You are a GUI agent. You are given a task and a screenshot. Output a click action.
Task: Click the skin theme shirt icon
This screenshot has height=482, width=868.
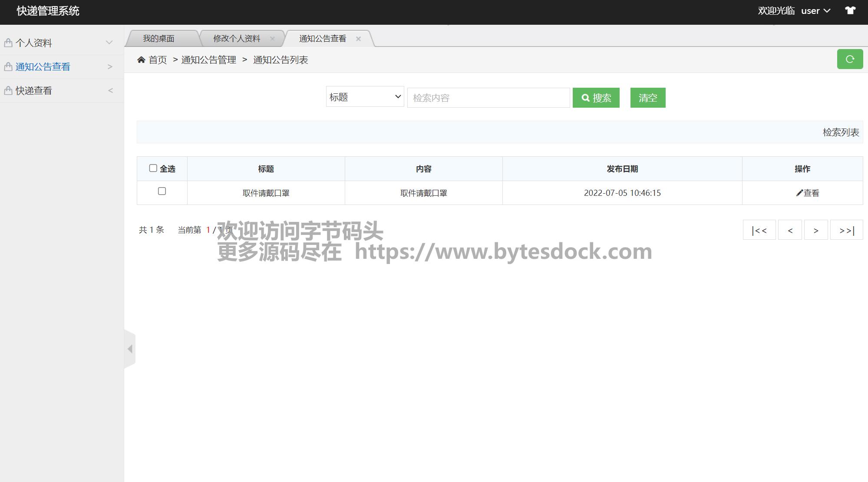[x=850, y=11]
